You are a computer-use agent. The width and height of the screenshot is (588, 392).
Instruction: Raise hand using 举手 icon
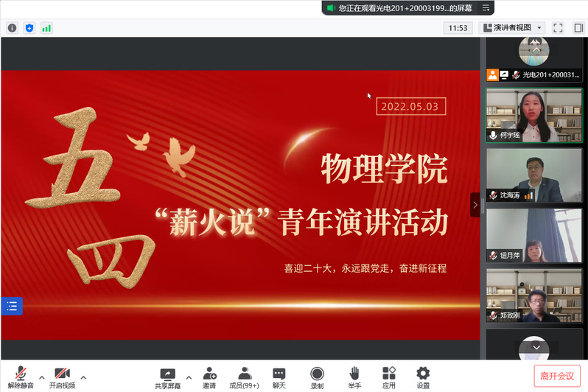click(x=354, y=377)
